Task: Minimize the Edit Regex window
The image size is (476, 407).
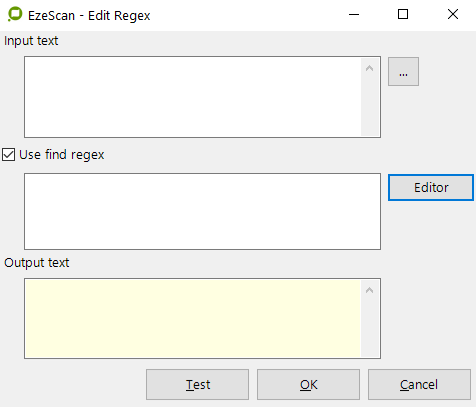Action: 354,15
